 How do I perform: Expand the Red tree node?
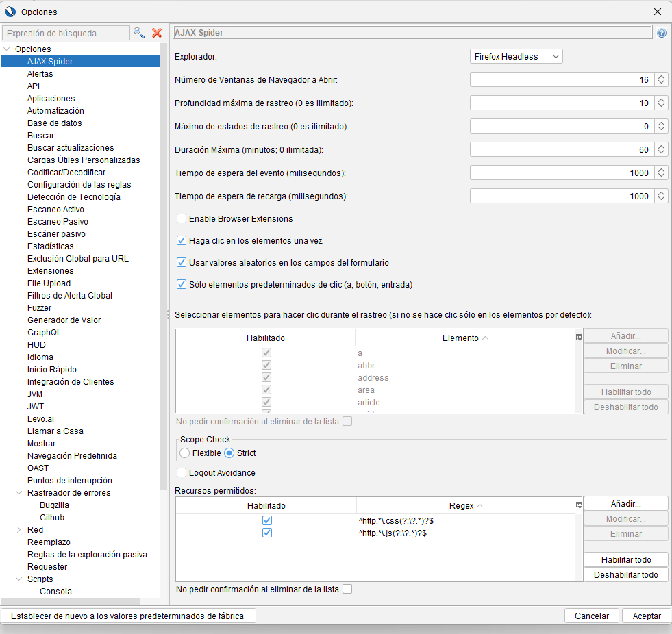point(18,530)
